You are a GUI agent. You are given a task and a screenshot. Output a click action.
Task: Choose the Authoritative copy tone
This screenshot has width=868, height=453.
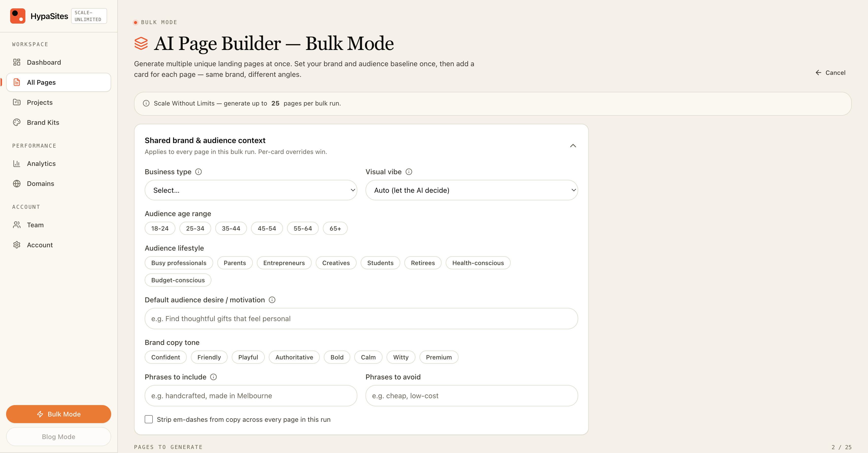pos(294,357)
